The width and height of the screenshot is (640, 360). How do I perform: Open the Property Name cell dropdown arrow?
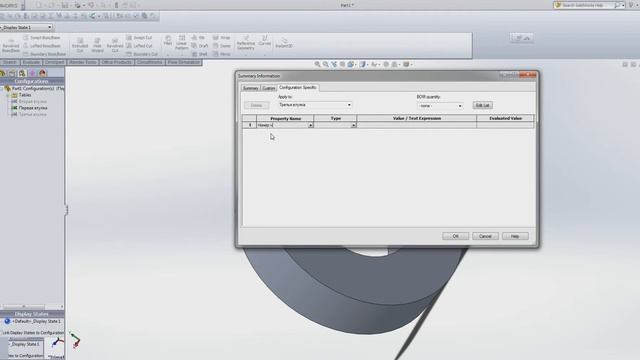(x=311, y=125)
